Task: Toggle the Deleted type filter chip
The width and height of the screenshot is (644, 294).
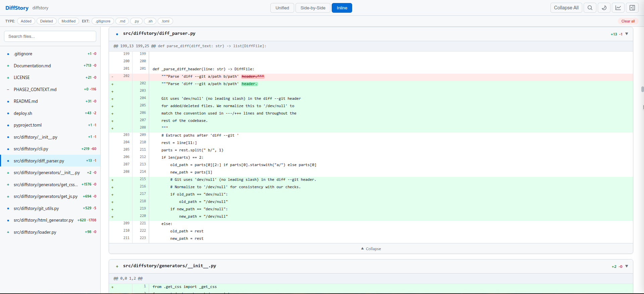Action: point(46,21)
